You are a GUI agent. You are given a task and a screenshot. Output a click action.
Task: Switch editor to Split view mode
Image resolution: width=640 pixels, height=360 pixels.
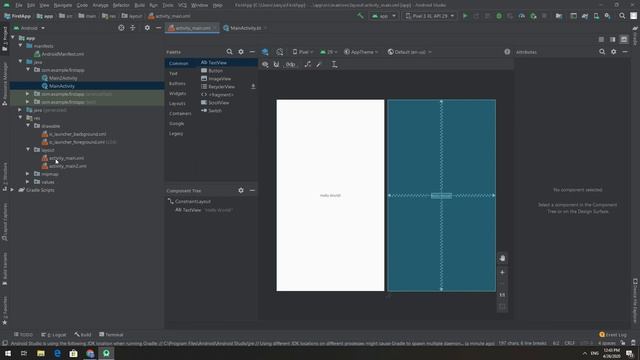coord(613,39)
